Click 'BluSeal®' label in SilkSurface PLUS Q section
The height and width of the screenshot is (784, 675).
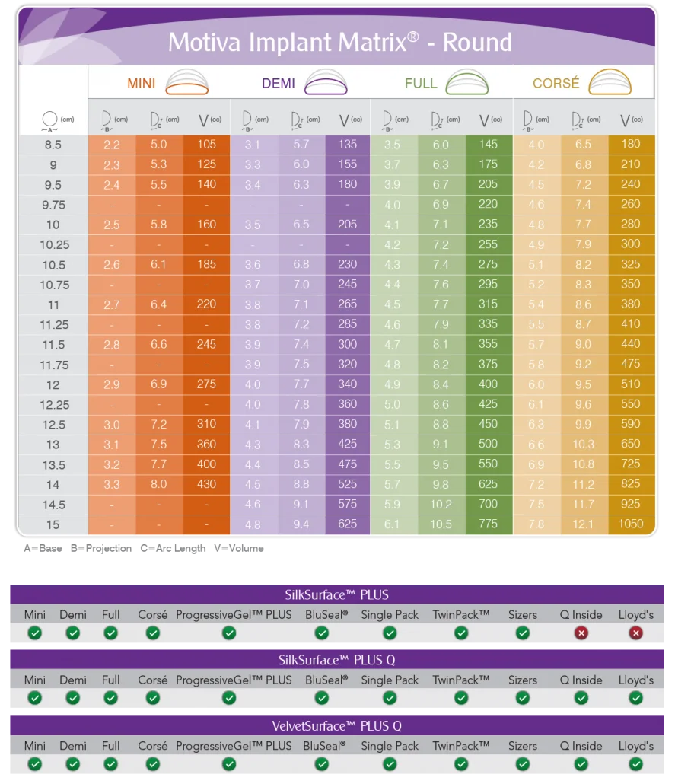pyautogui.click(x=326, y=680)
